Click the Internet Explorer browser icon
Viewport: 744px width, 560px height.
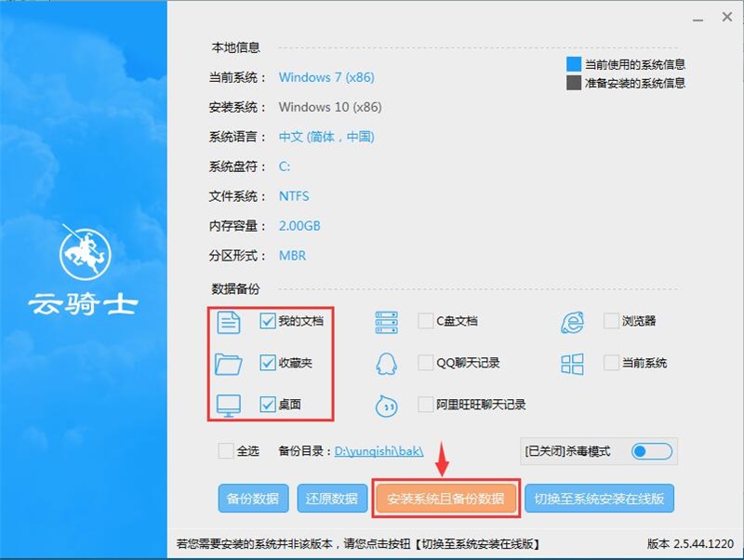[x=572, y=322]
